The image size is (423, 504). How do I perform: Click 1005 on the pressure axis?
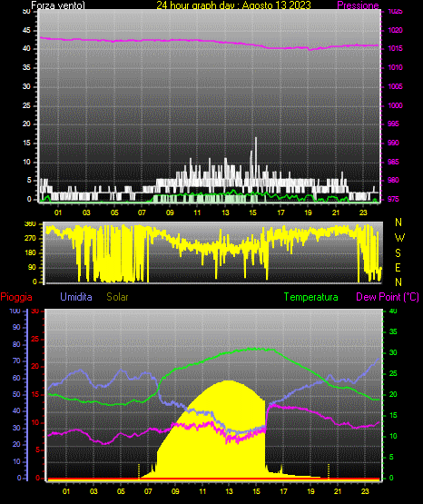[x=395, y=86]
